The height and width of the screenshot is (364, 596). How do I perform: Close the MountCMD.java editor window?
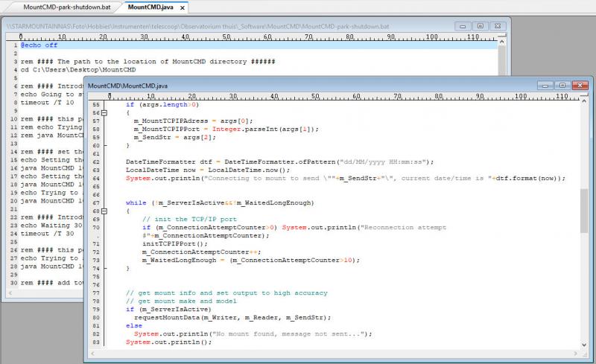point(580,86)
